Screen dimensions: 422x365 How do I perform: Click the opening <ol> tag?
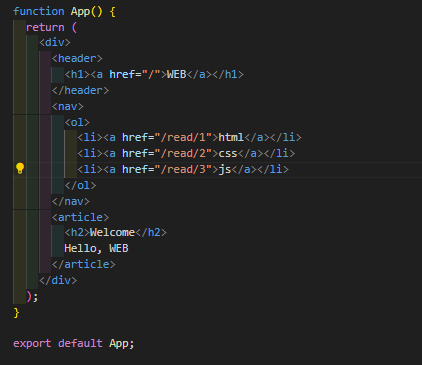77,122
